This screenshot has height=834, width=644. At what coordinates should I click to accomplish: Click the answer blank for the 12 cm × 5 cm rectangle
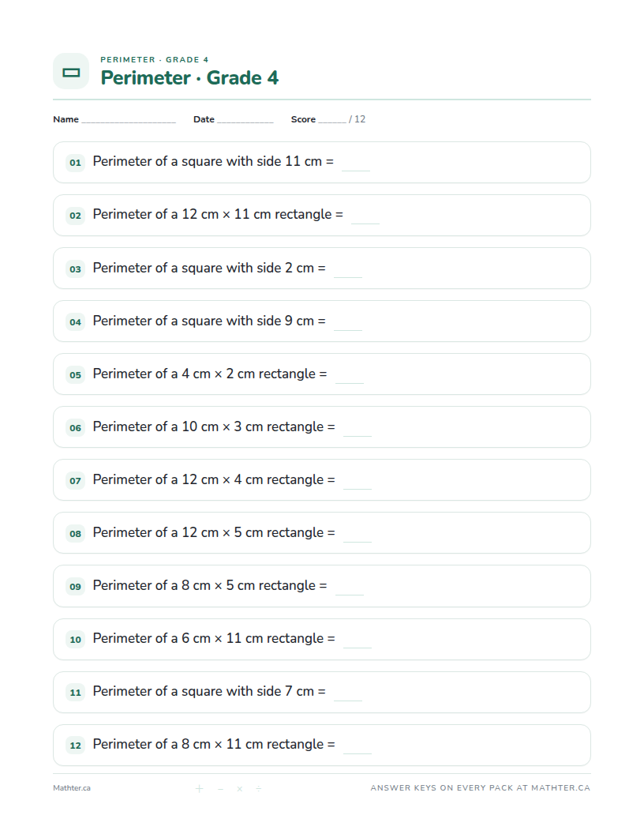(357, 535)
